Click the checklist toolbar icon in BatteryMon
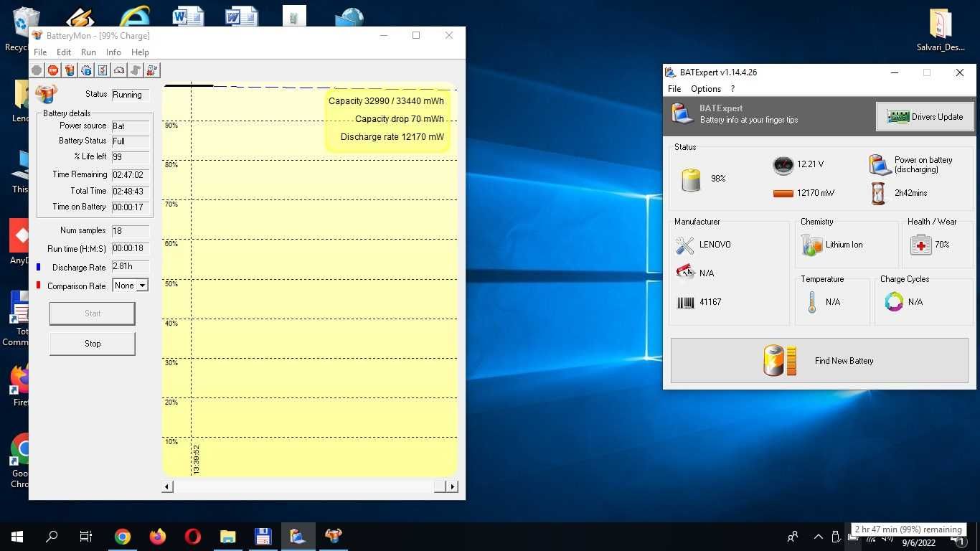This screenshot has width=980, height=551. tap(103, 70)
